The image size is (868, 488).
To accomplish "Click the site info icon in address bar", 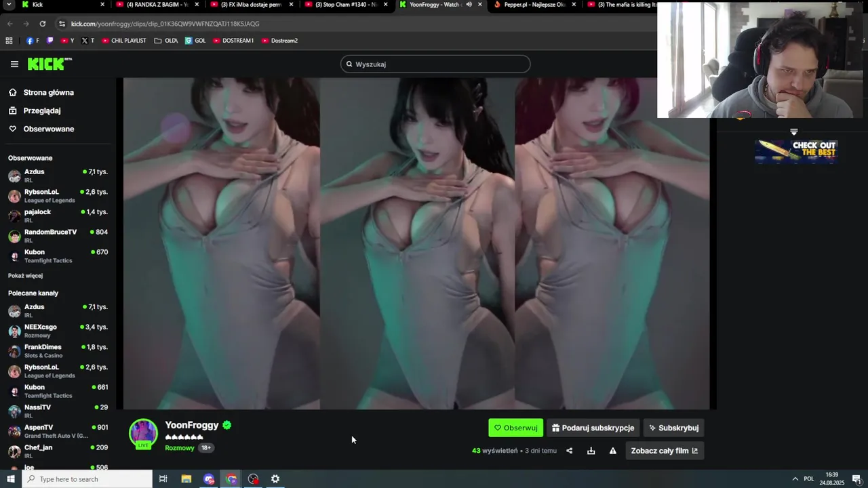I will coord(62,24).
